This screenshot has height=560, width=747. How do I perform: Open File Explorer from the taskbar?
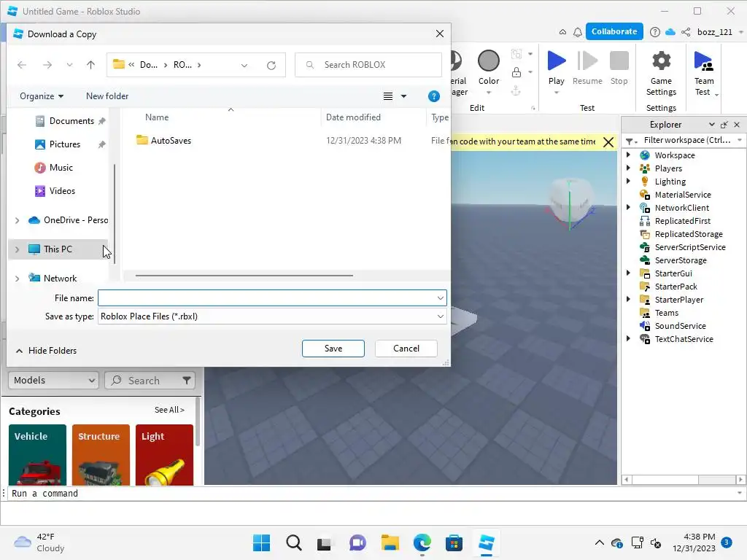(390, 542)
